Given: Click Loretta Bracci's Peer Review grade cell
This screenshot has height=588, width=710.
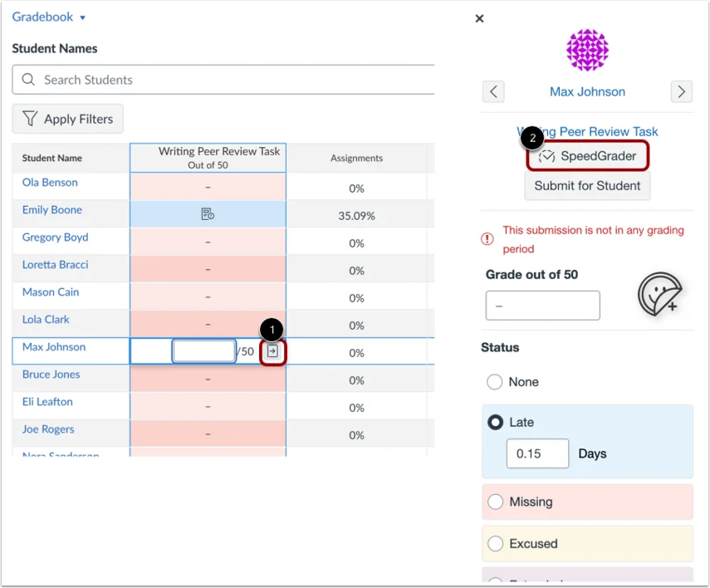Looking at the screenshot, I should [x=208, y=270].
